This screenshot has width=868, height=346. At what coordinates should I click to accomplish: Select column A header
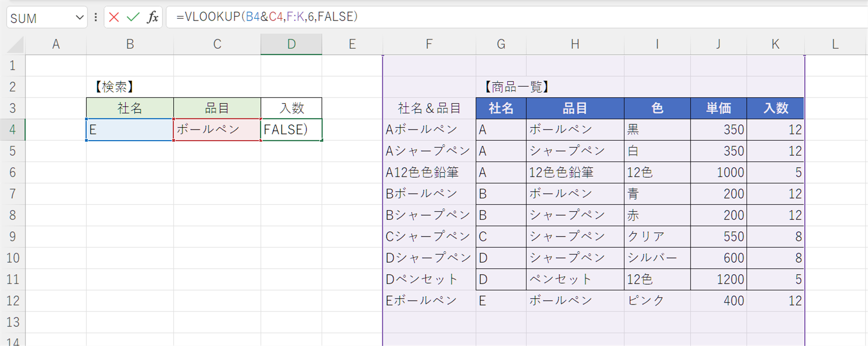click(x=56, y=44)
